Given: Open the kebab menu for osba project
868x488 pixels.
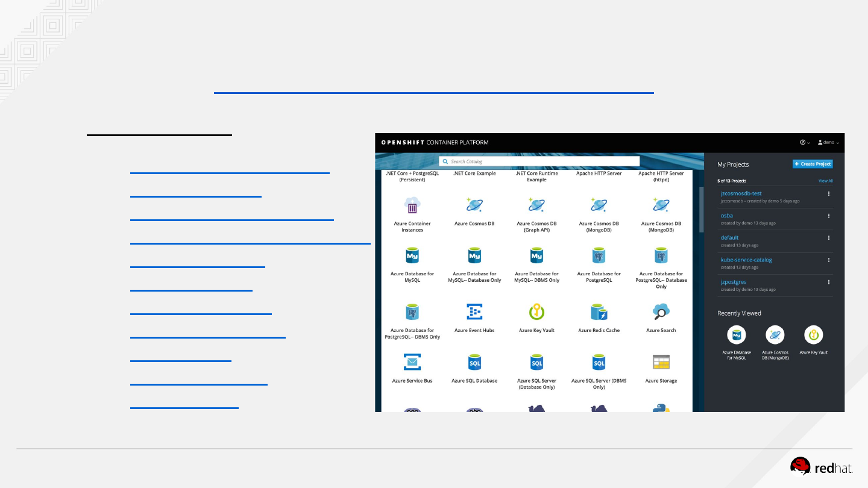Looking at the screenshot, I should coord(829,216).
